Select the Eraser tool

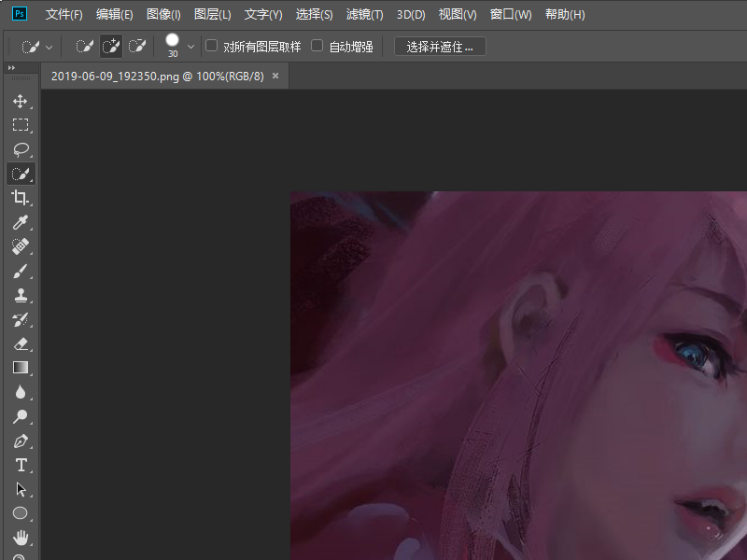coord(20,343)
